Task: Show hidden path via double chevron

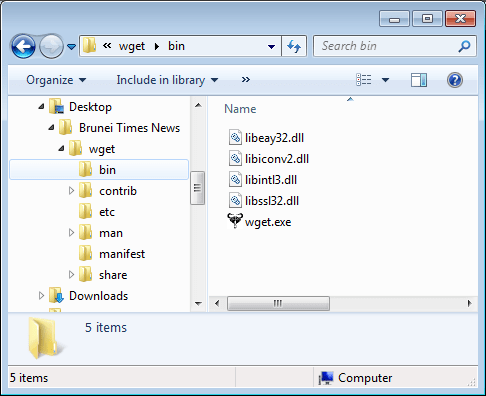Action: coord(107,46)
